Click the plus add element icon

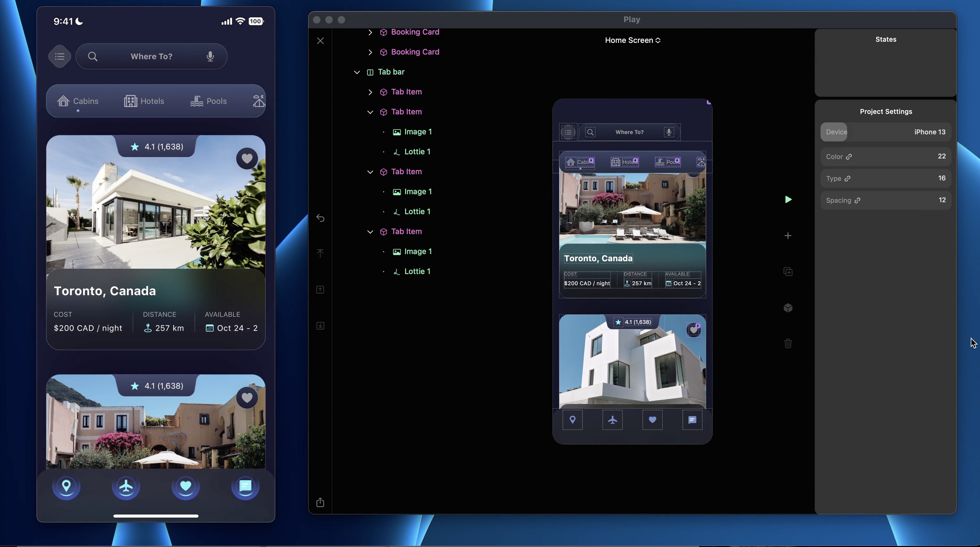pos(788,236)
